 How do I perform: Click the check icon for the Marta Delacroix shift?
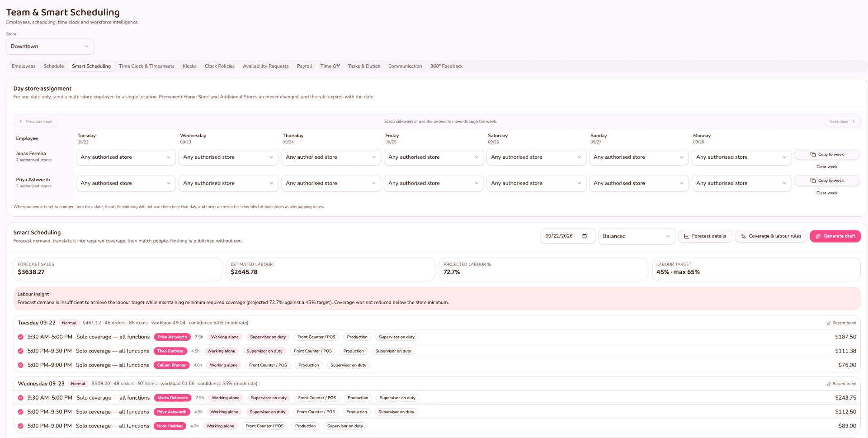(21, 398)
